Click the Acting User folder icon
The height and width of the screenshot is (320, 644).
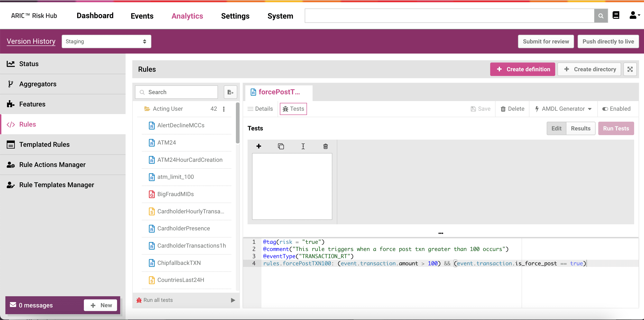click(147, 109)
